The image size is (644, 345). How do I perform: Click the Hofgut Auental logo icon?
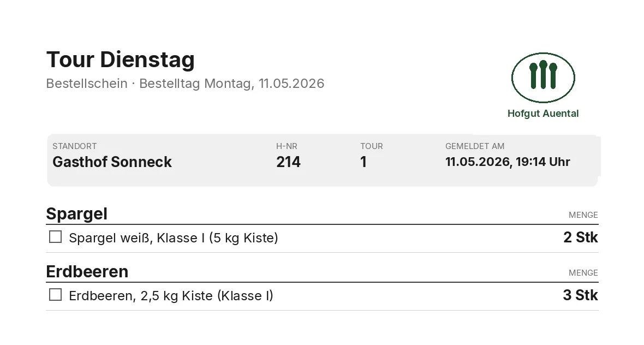click(543, 78)
